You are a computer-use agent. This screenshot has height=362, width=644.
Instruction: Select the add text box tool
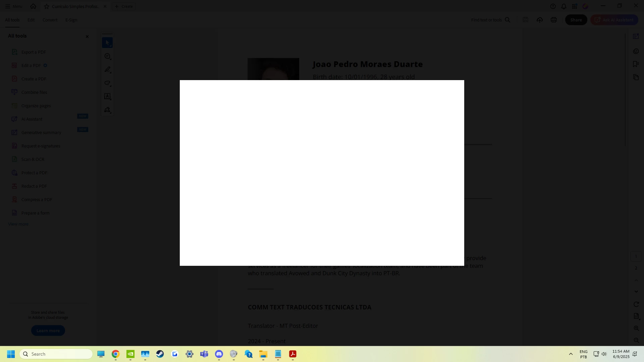tap(107, 97)
